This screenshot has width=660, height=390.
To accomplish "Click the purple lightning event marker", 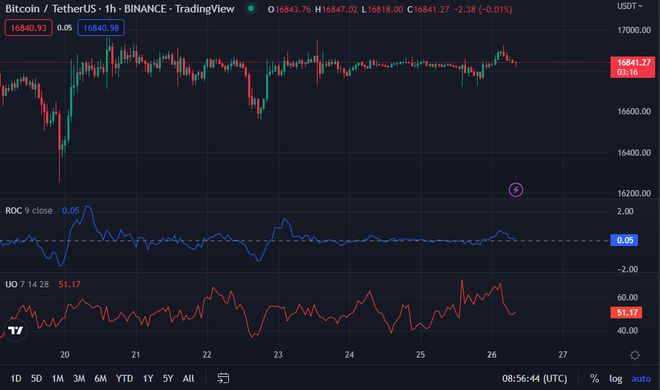I will tap(516, 190).
